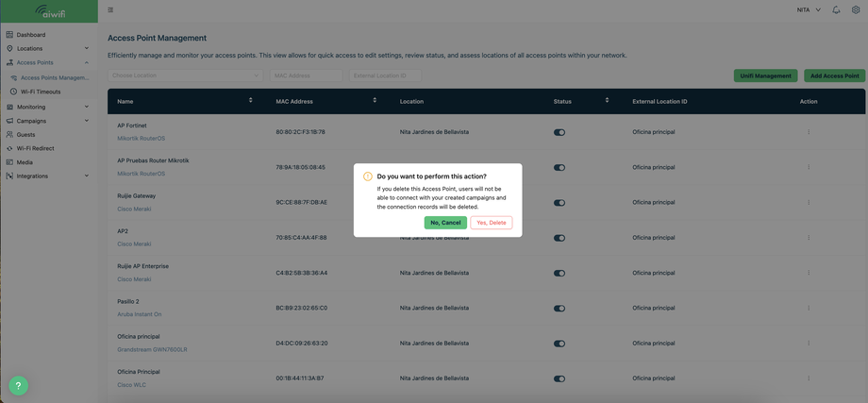
Task: Click the aiwifi logo
Action: point(49,11)
